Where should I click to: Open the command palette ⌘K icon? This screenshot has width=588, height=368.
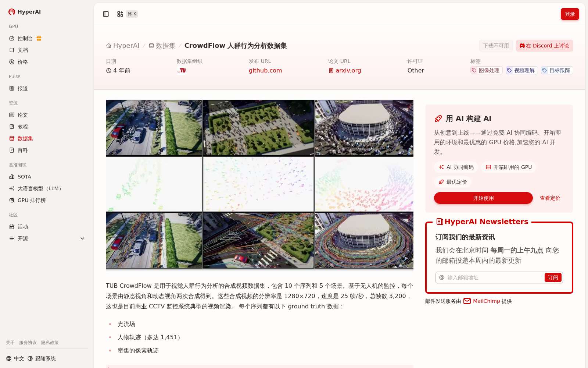click(x=120, y=14)
